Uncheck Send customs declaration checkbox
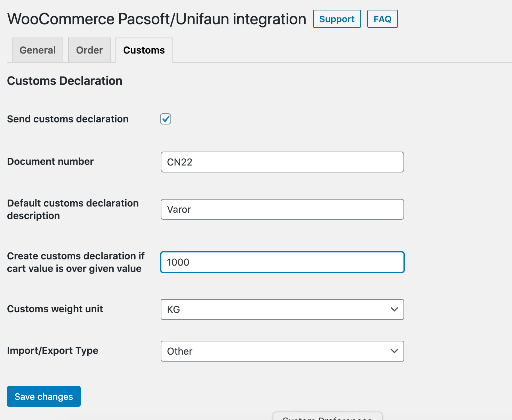 166,119
